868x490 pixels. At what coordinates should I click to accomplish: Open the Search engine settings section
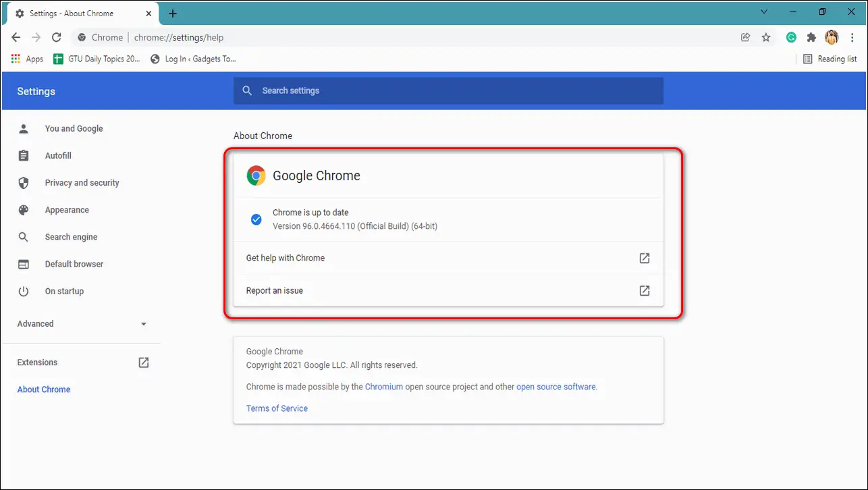click(x=71, y=237)
